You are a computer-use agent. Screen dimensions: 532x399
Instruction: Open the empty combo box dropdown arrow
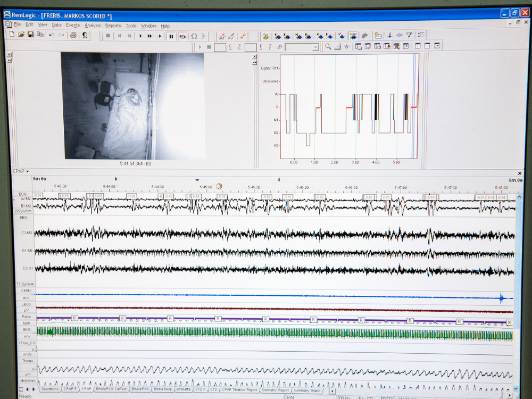click(315, 47)
